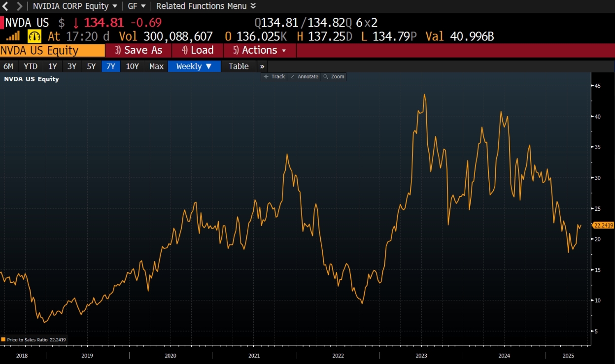Select the 6M time range
Image resolution: width=615 pixels, height=364 pixels.
pyautogui.click(x=8, y=66)
